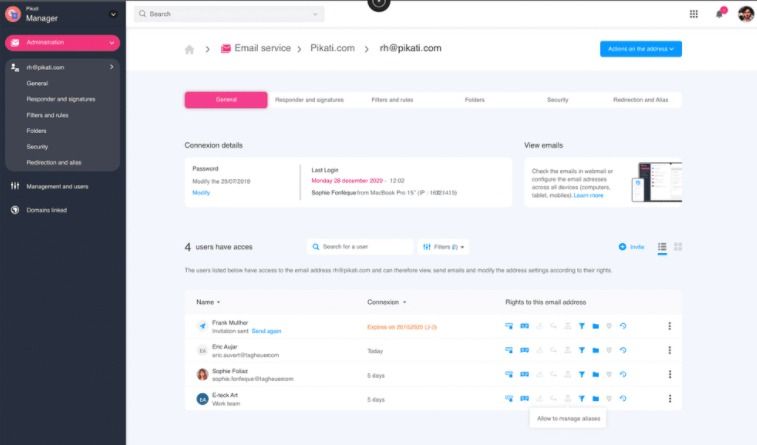Open the Filters dropdown
Viewport: 757px width, 445px height.
tap(443, 247)
